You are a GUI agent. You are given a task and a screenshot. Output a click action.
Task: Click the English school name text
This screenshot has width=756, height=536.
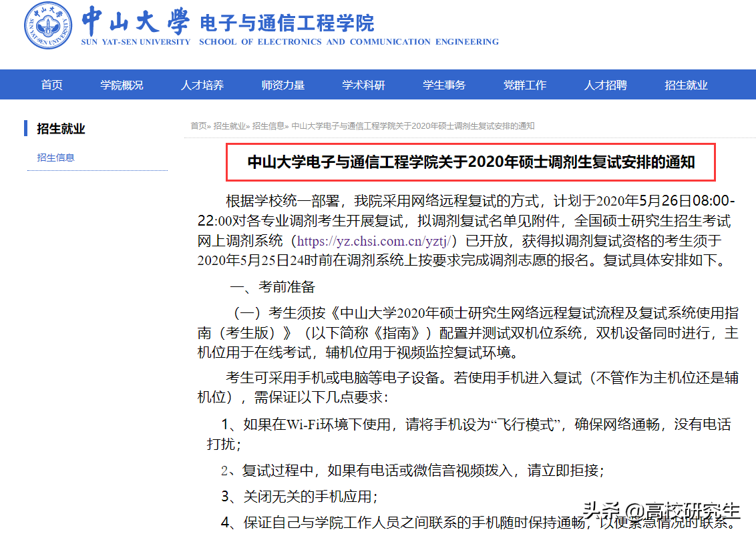tap(348, 41)
